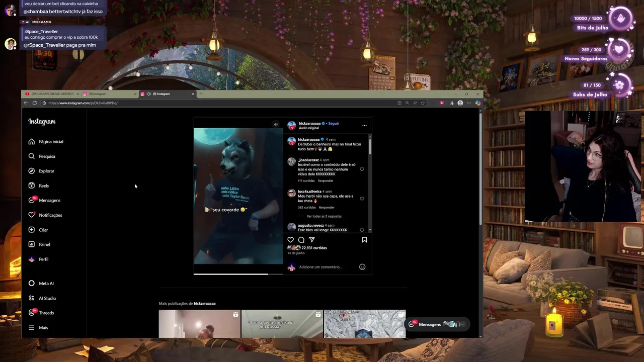The width and height of the screenshot is (644, 362).
Task: Mute tab via speaker icon on tab
Action: (x=148, y=94)
